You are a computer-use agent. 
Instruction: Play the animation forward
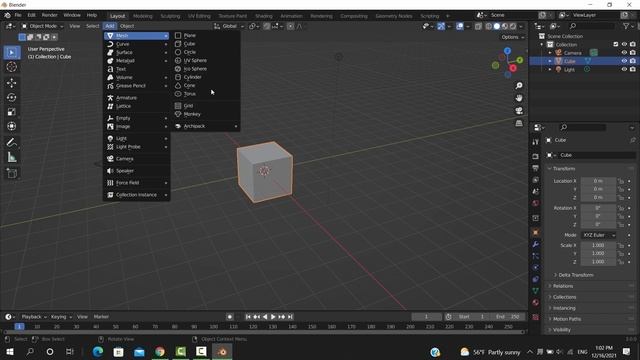(x=273, y=317)
